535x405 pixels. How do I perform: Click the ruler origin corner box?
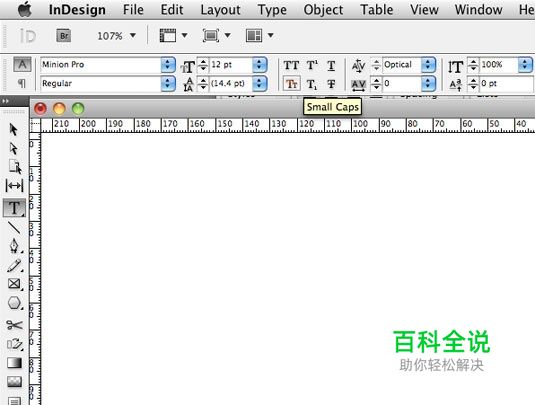click(35, 125)
